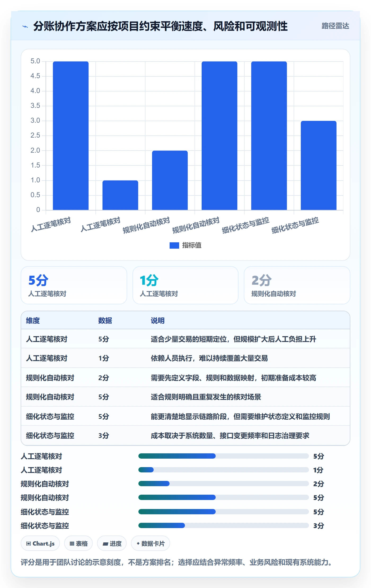
Task: Select the cell 成本取决于系统数量、接口变更频率和日志治理要求
Action: pyautogui.click(x=230, y=436)
